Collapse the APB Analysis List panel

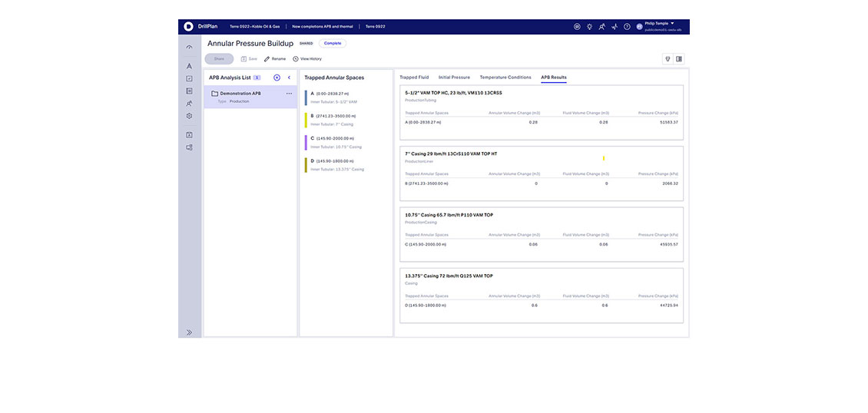[289, 78]
